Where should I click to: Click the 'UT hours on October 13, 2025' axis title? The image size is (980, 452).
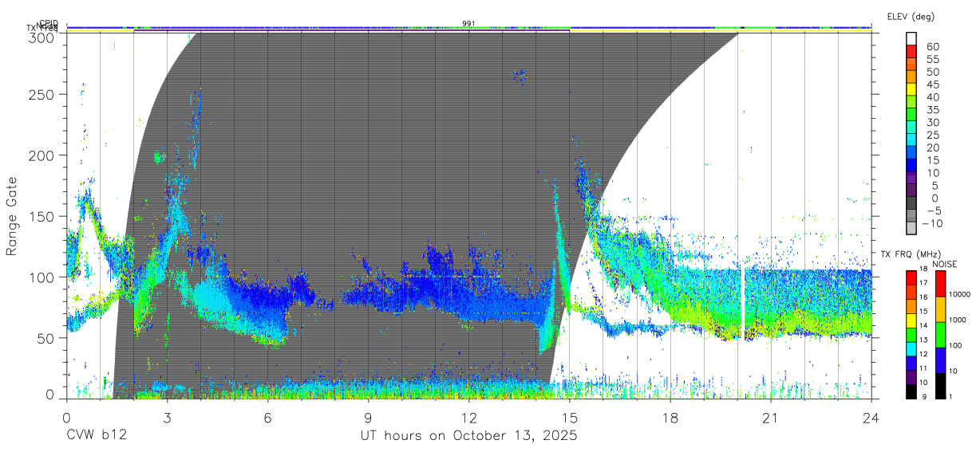pos(468,436)
